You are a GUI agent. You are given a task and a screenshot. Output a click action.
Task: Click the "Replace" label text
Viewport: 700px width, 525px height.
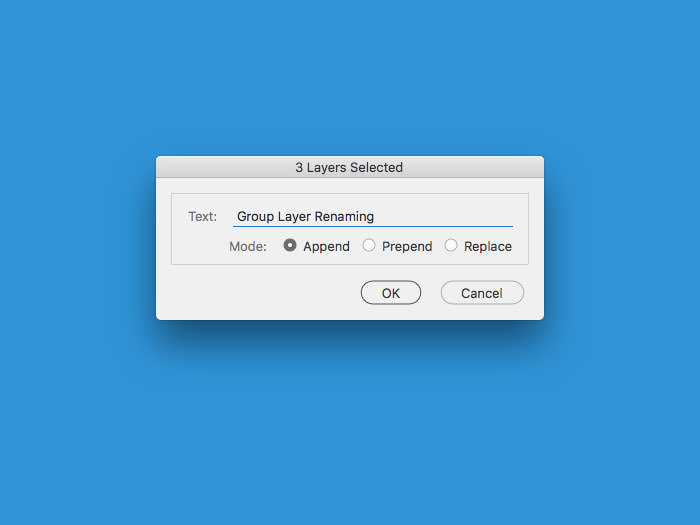coord(488,246)
